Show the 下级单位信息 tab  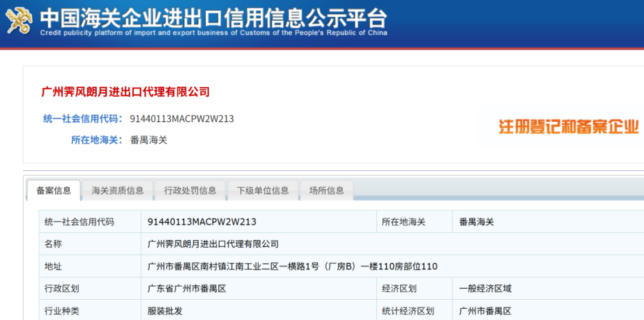point(263,190)
